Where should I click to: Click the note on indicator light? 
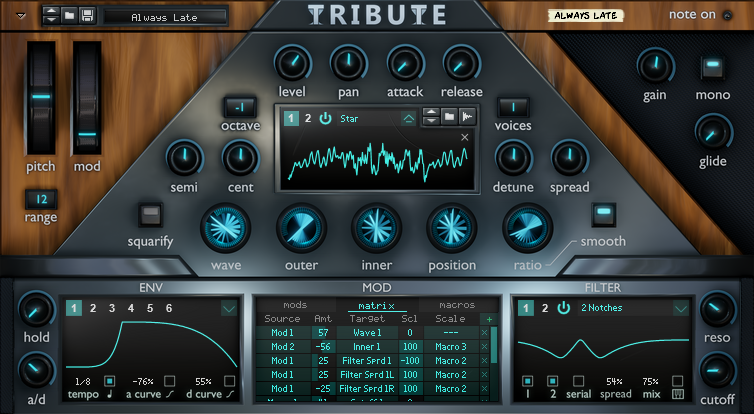tap(728, 15)
